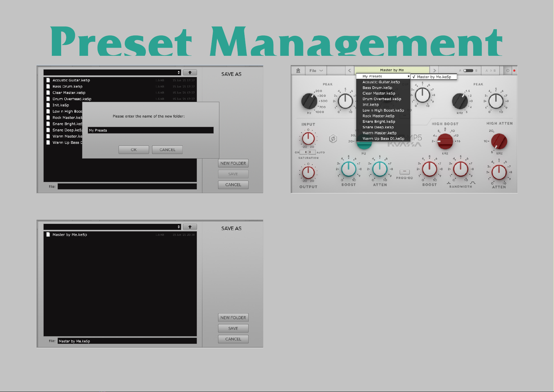
Task: Open path combo box in new-folder Save As window
Action: [x=112, y=73]
